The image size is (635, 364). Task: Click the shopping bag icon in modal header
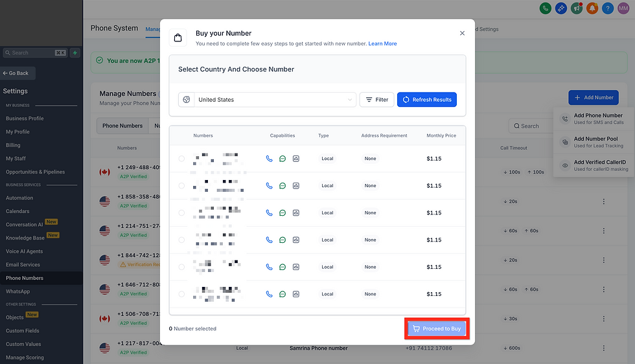point(178,38)
